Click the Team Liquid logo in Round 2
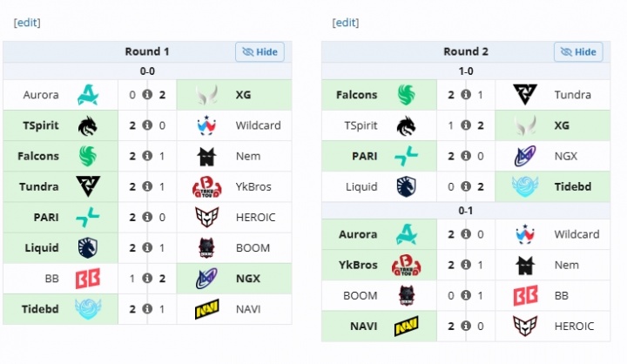This screenshot has height=364, width=627. coord(407,187)
